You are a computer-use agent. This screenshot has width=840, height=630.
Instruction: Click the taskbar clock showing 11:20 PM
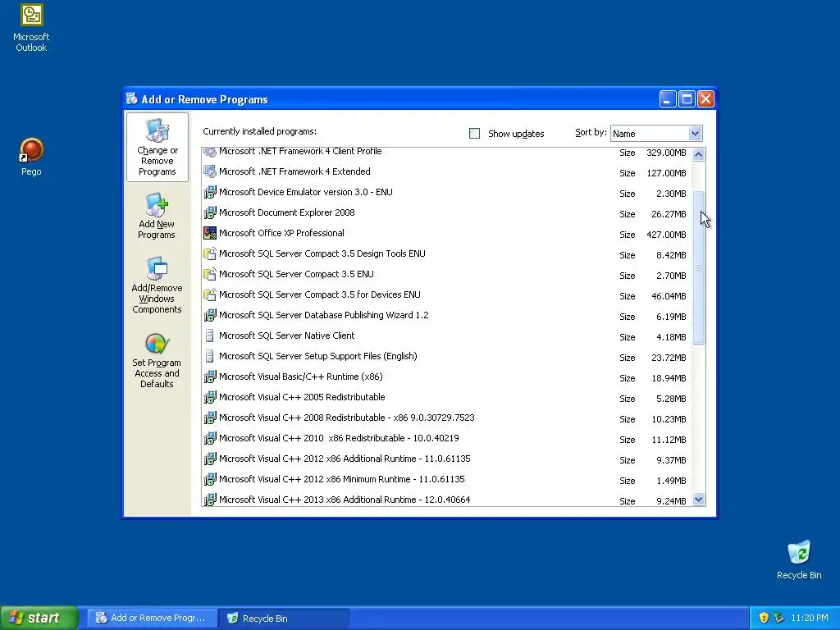[810, 619]
